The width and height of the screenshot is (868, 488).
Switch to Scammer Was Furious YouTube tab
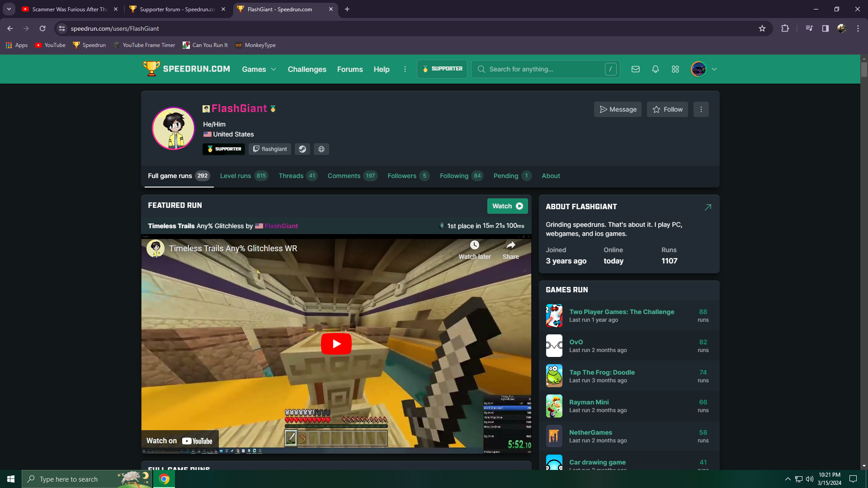(70, 9)
